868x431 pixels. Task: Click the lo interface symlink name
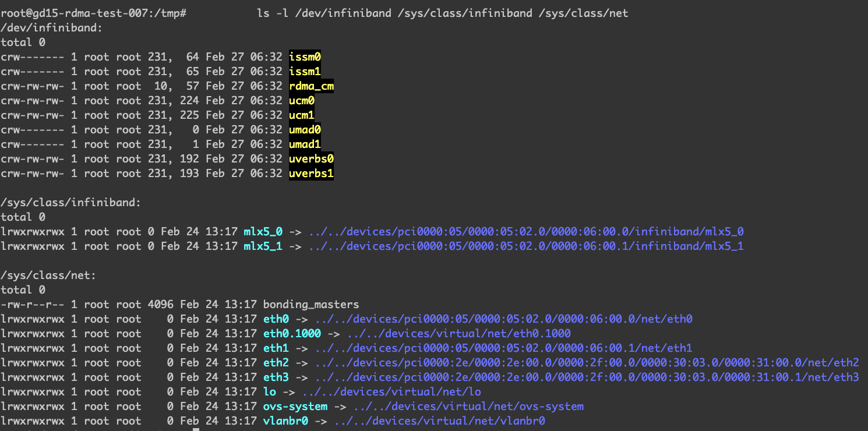(x=270, y=392)
